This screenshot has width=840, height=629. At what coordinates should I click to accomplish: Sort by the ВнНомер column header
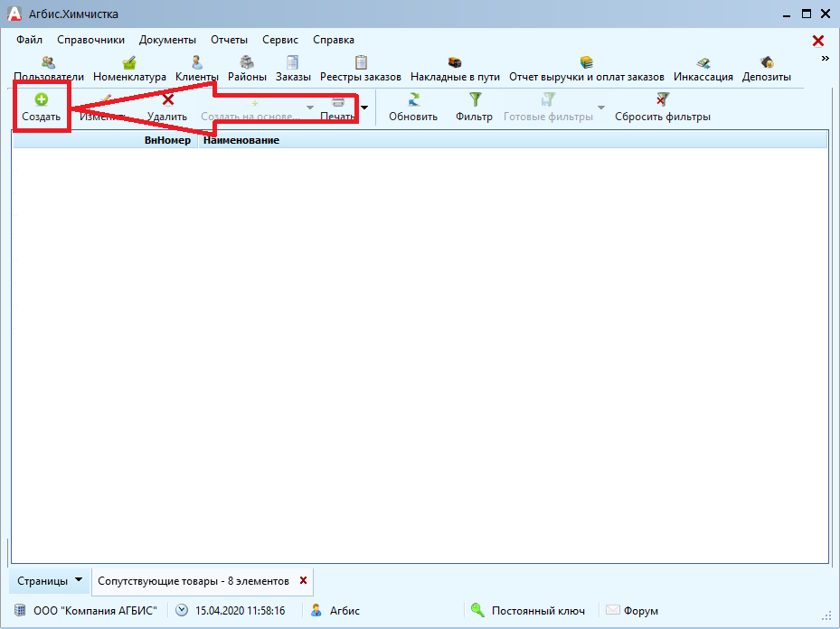click(x=106, y=140)
